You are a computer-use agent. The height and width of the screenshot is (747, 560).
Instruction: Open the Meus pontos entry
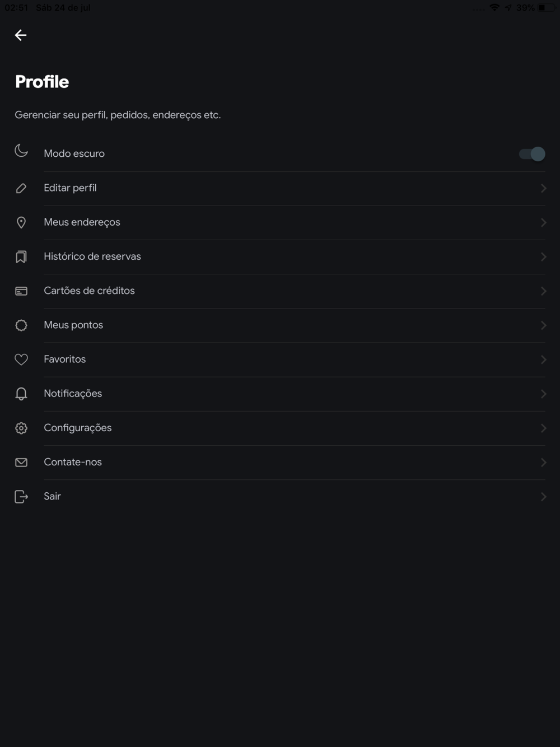point(73,325)
